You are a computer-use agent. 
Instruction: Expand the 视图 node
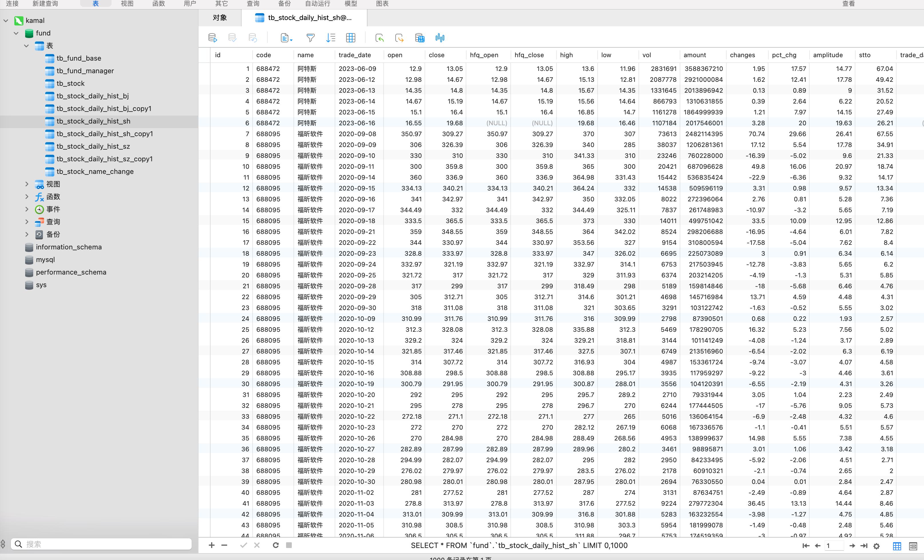tap(27, 184)
